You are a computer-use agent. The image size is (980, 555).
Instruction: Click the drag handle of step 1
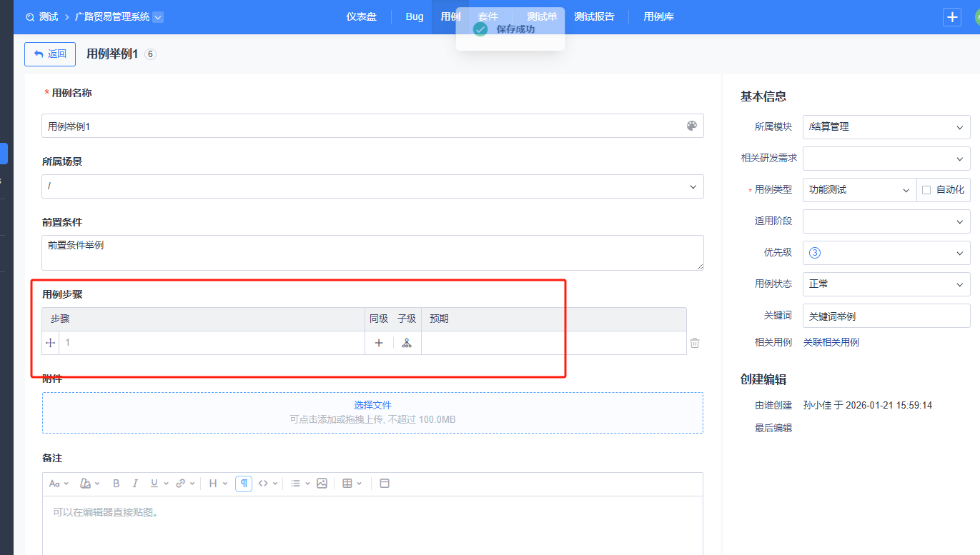coord(51,343)
